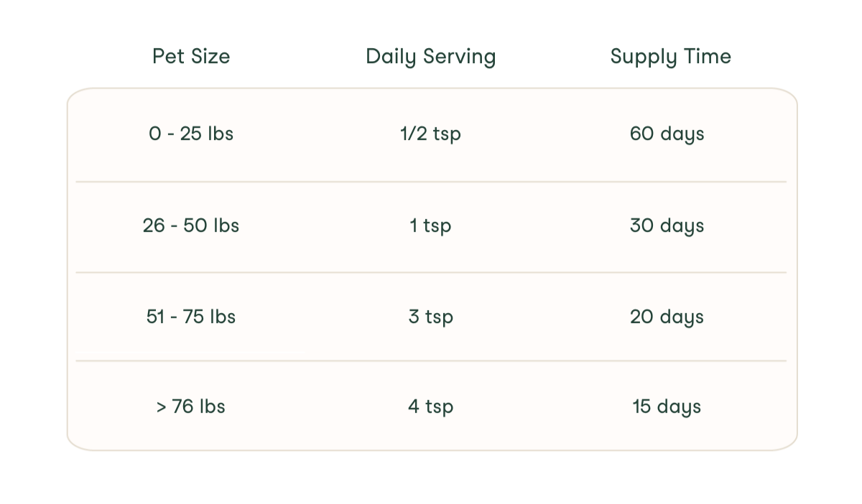Image resolution: width=862 pixels, height=504 pixels.
Task: Select the > 76 lbs cell
Action: (191, 407)
